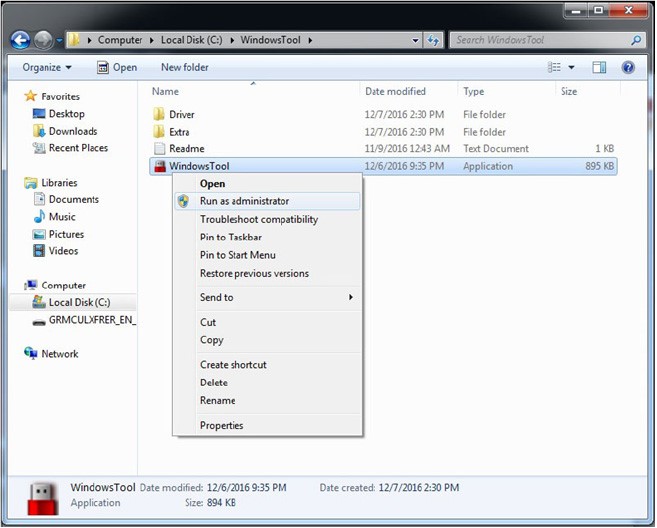Click the Network icon in sidebar

pos(31,354)
